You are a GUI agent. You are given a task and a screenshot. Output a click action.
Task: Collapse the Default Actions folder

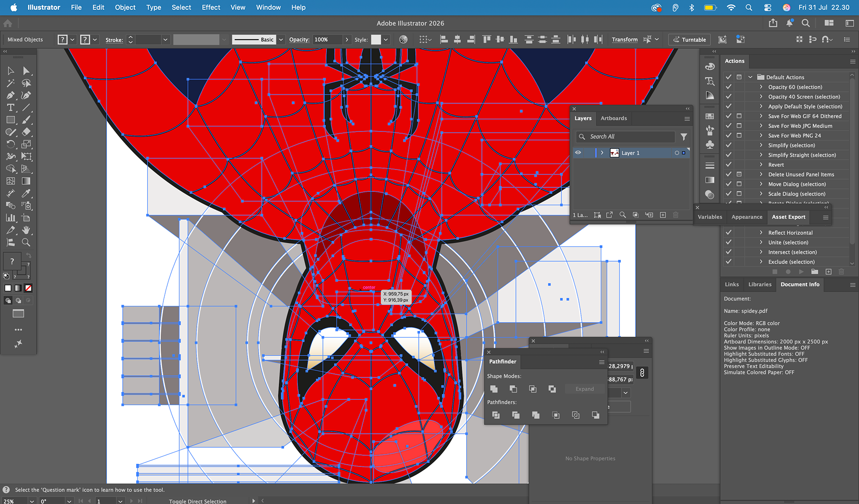click(750, 77)
